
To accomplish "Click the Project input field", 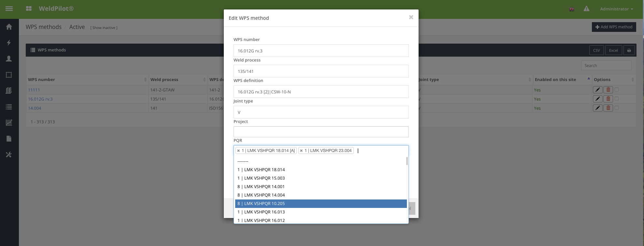I will pyautogui.click(x=321, y=132).
